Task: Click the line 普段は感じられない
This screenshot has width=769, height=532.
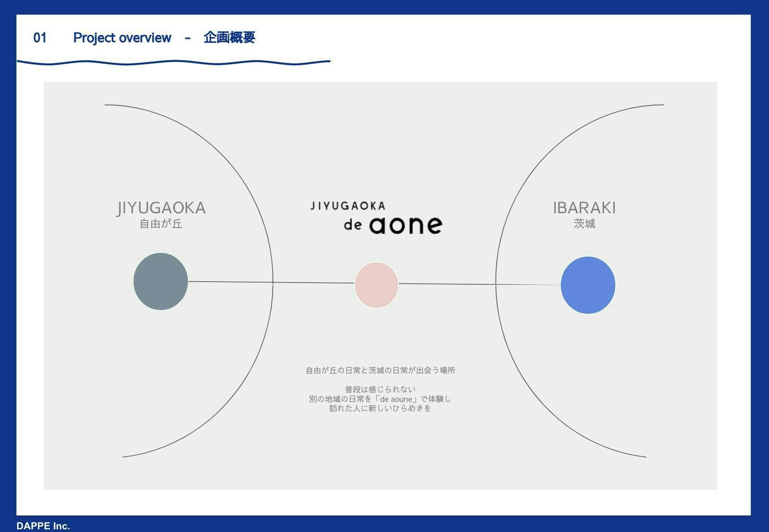Action: click(380, 389)
